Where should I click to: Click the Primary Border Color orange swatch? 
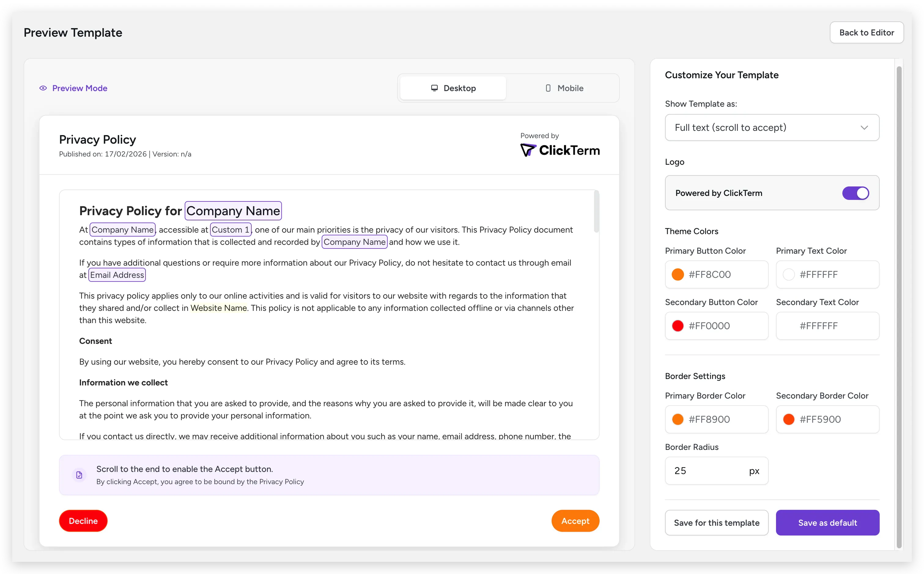(x=678, y=419)
